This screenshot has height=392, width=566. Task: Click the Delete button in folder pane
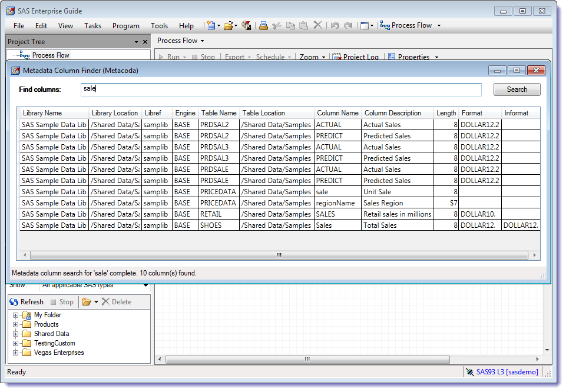tap(117, 302)
